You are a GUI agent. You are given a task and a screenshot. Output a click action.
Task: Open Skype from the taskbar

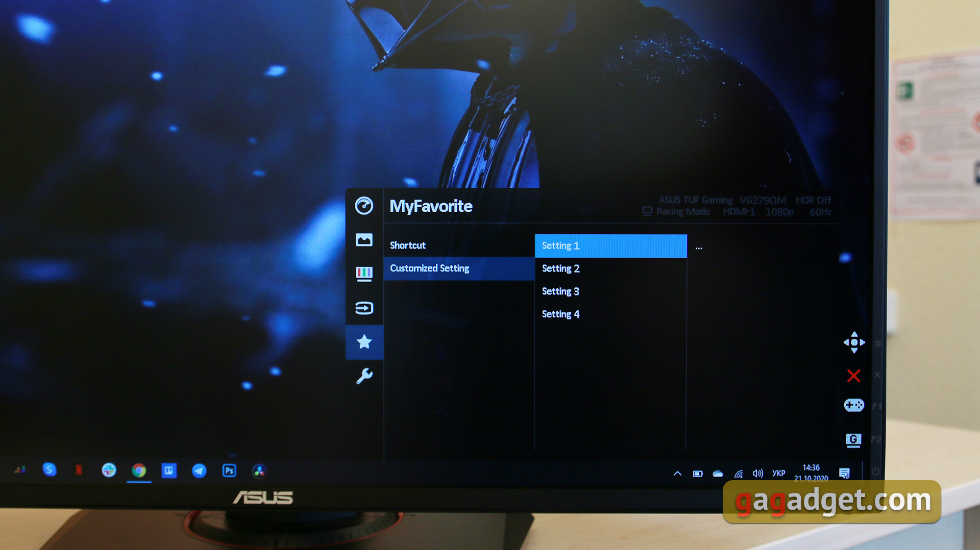[50, 469]
